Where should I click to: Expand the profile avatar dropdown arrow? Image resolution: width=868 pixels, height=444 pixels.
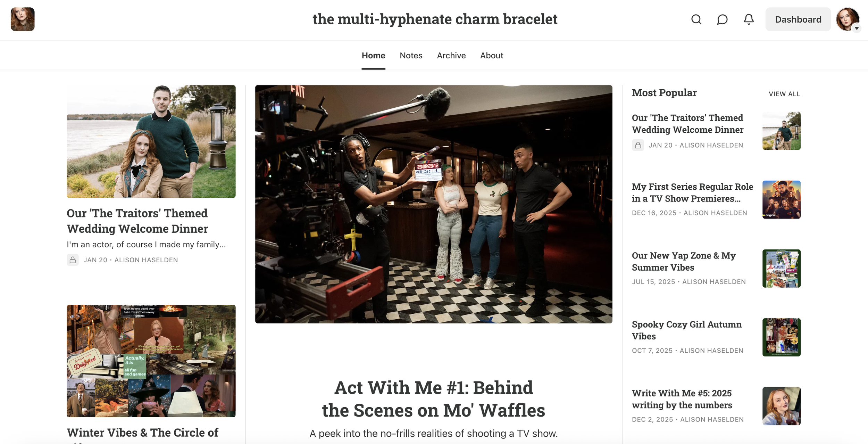click(x=857, y=28)
